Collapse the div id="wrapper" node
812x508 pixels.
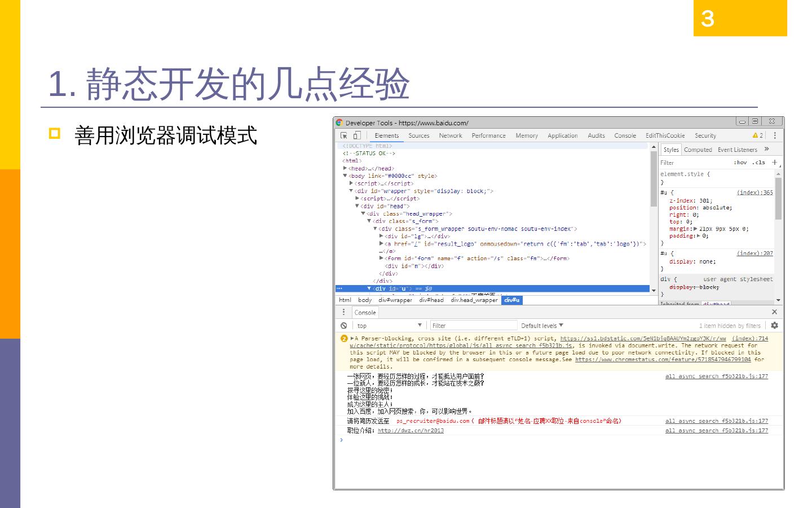(x=351, y=191)
